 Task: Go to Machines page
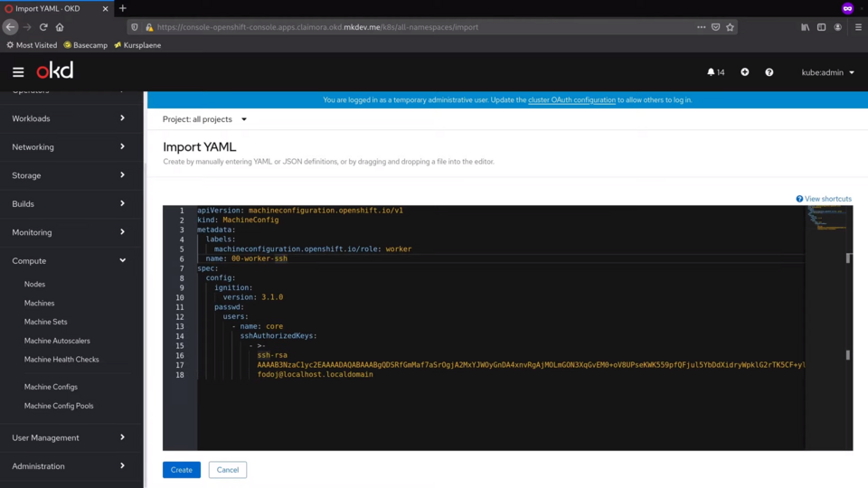pyautogui.click(x=39, y=304)
